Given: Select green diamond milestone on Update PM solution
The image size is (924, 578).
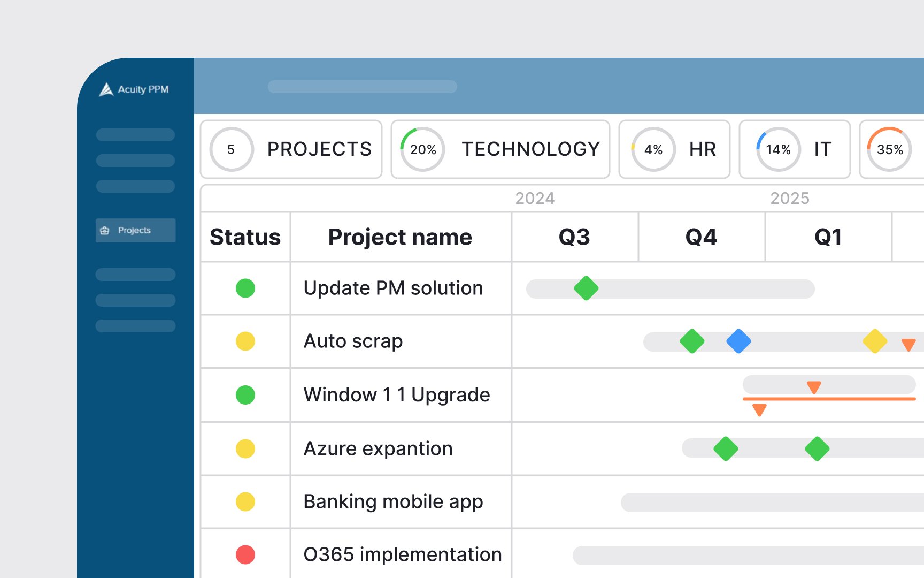Looking at the screenshot, I should pos(586,288).
